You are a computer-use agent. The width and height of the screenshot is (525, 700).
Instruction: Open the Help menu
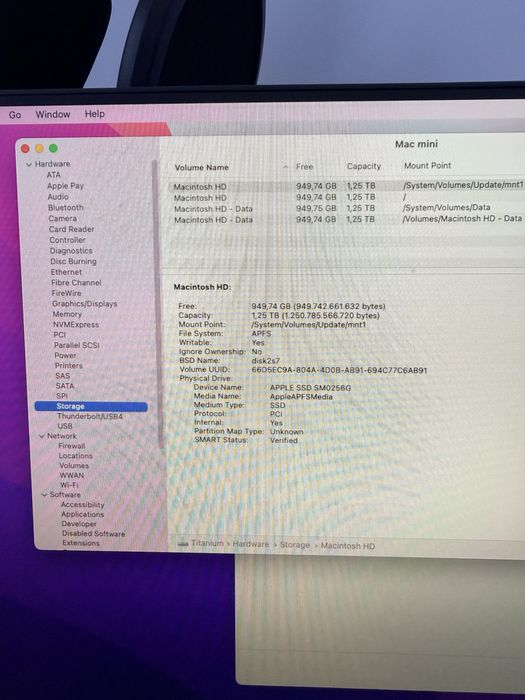(x=95, y=114)
